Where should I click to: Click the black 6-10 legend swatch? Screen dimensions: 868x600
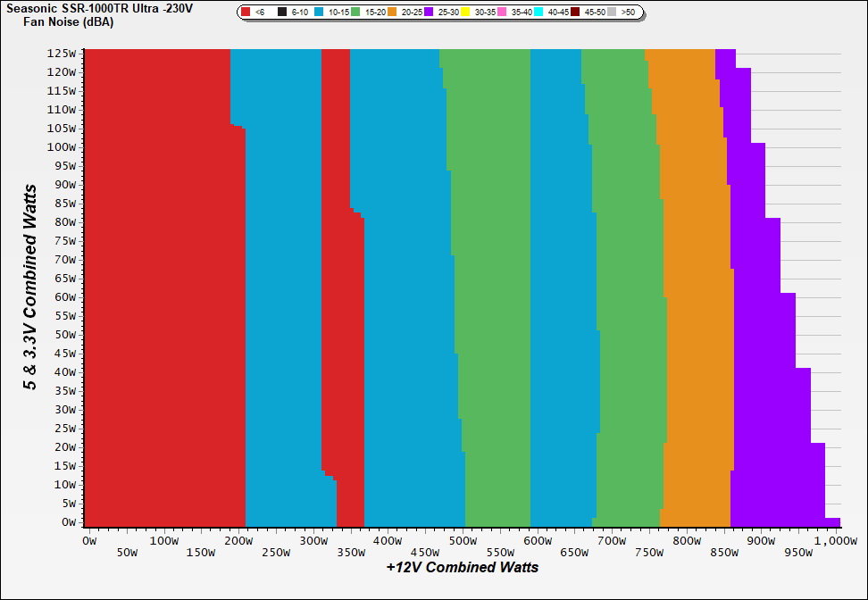point(282,12)
